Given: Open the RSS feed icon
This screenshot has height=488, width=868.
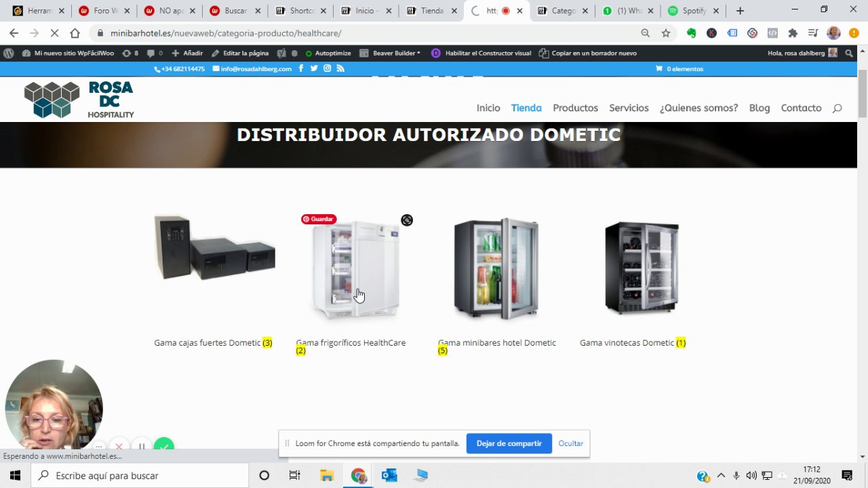Looking at the screenshot, I should pyautogui.click(x=340, y=68).
